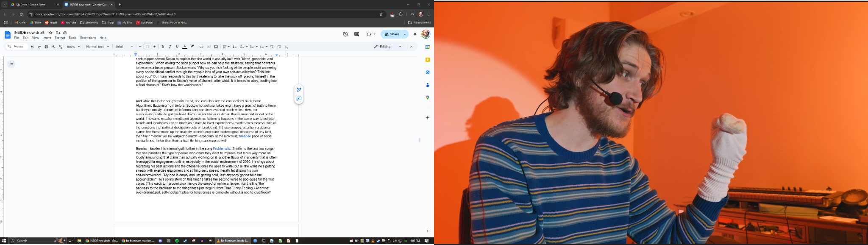Open the Editing mode dropdown
The height and width of the screenshot is (245, 868).
point(387,47)
